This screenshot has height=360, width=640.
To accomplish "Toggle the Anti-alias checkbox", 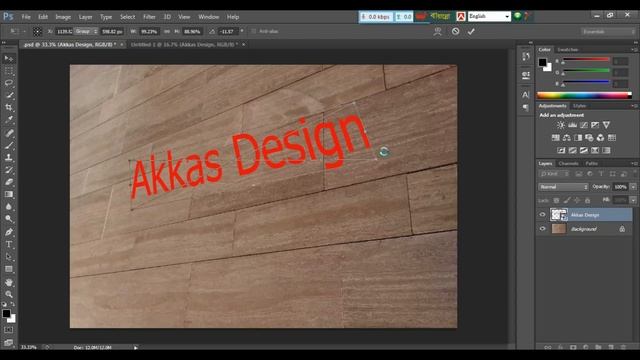I will [x=253, y=31].
